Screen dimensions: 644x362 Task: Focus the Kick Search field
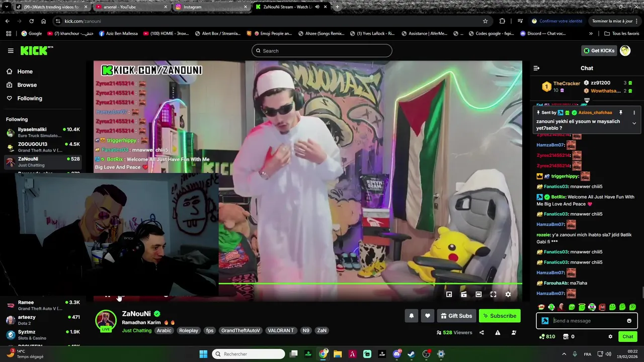coord(322,51)
